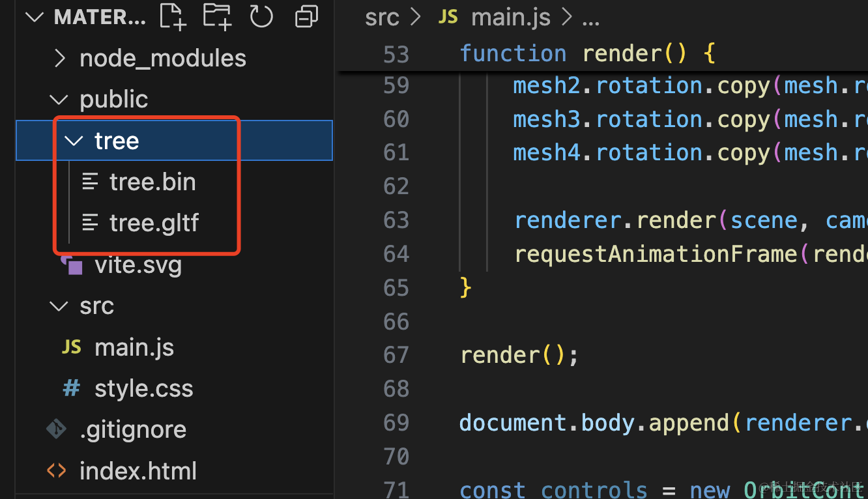
Task: Click the ellipsis segment in the breadcrumb
Action: (x=590, y=22)
